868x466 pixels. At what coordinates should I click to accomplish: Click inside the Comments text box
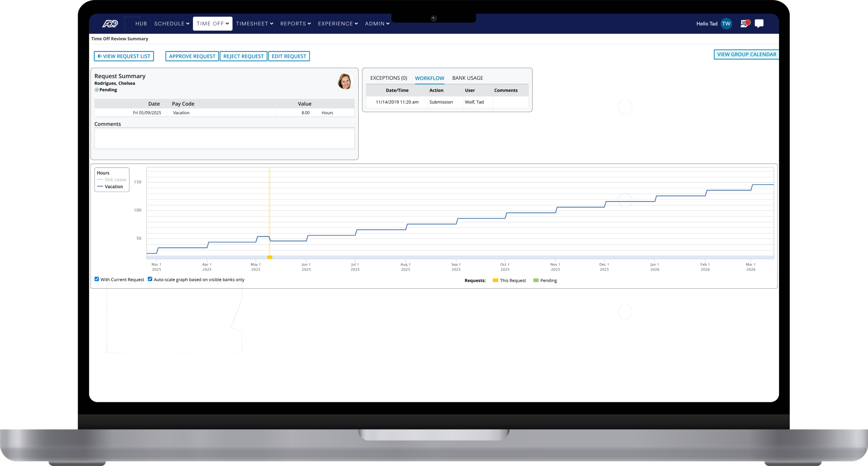tap(224, 138)
